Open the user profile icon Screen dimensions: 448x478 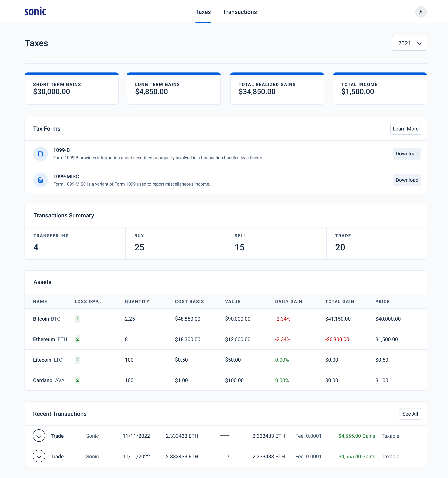tap(421, 12)
